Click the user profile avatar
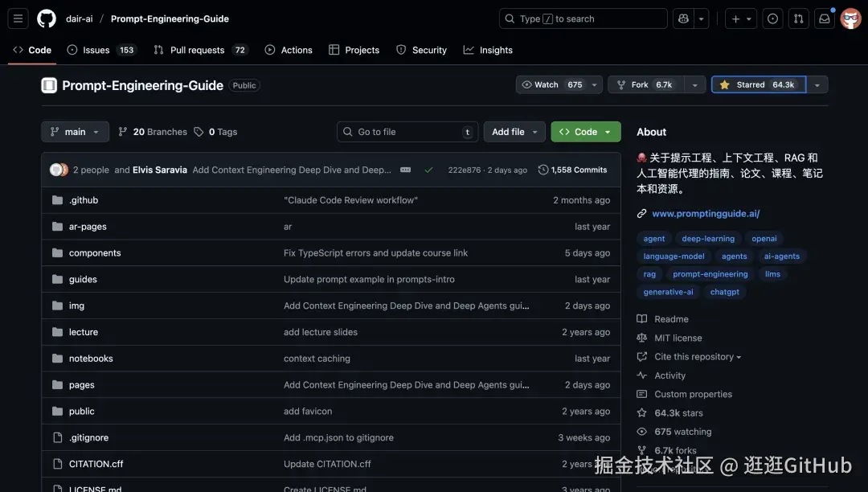This screenshot has height=492, width=868. pyautogui.click(x=850, y=18)
